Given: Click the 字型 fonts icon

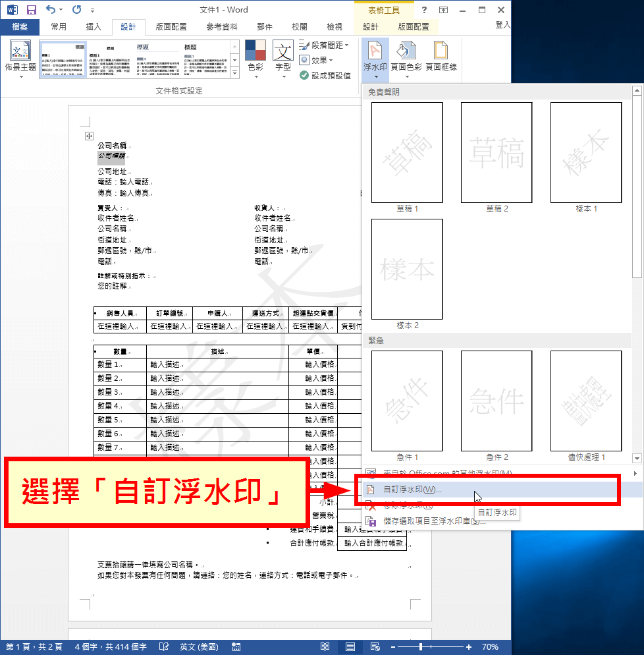Looking at the screenshot, I should 284,59.
